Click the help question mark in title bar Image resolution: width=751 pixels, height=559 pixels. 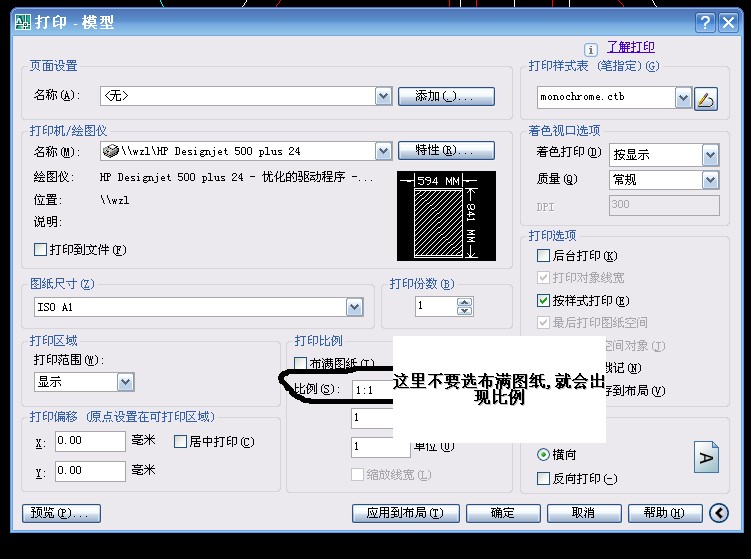[705, 22]
